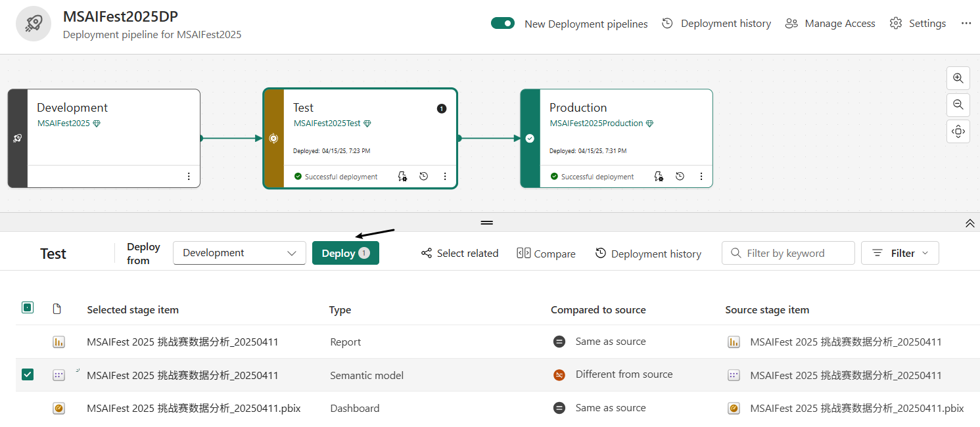
Task: Click Successful deployment status in Production stage
Action: pos(592,177)
